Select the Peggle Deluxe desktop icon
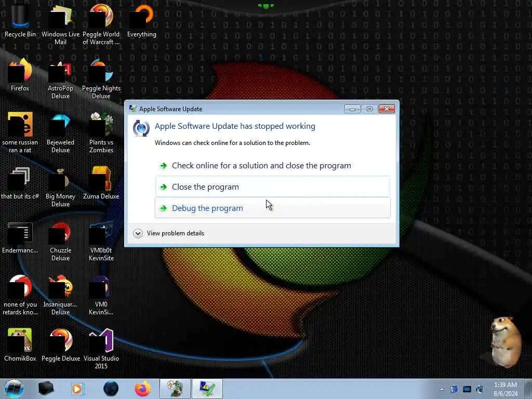 pos(60,345)
